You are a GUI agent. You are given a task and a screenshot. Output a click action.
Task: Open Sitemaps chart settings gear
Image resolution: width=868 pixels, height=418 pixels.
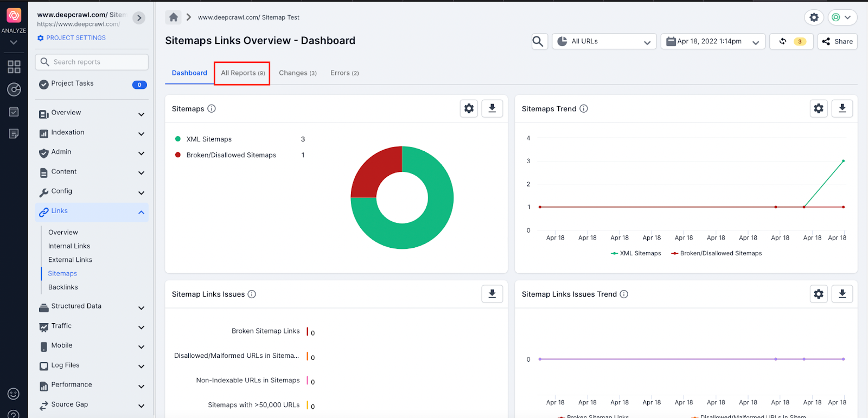point(469,108)
